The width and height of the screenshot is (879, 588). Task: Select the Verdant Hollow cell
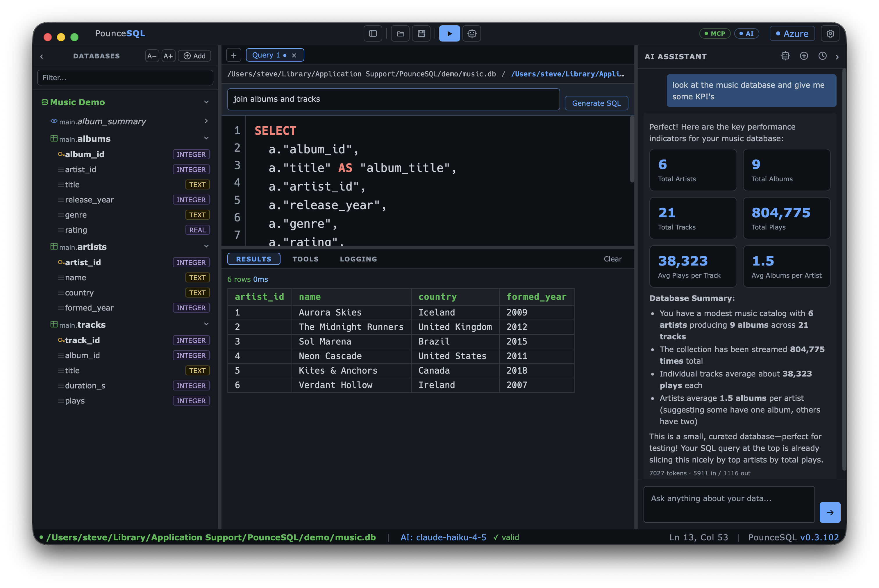click(x=351, y=385)
